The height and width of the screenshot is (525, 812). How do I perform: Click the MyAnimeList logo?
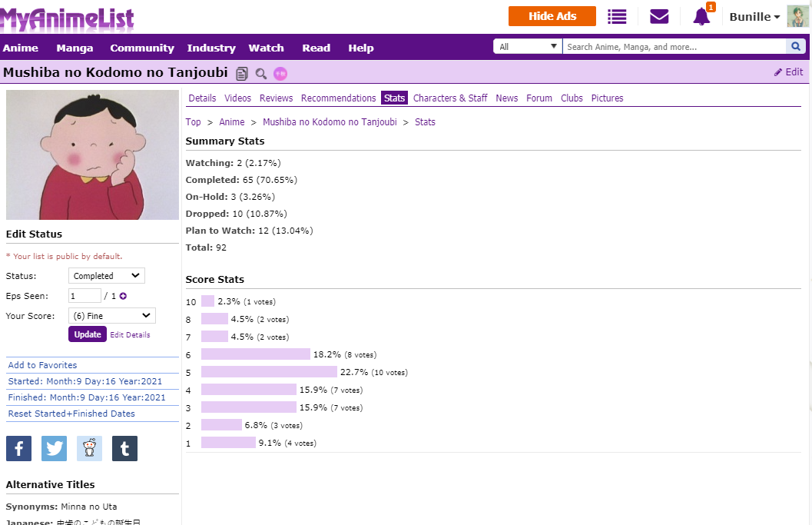point(68,18)
